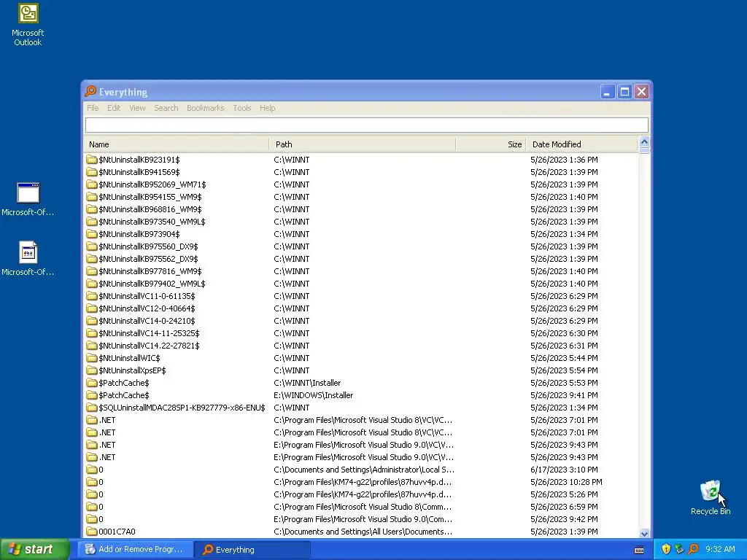This screenshot has height=560, width=747.
Task: Select the 0 folder modified 5/26/2023 9:42 PM
Action: pyautogui.click(x=360, y=519)
